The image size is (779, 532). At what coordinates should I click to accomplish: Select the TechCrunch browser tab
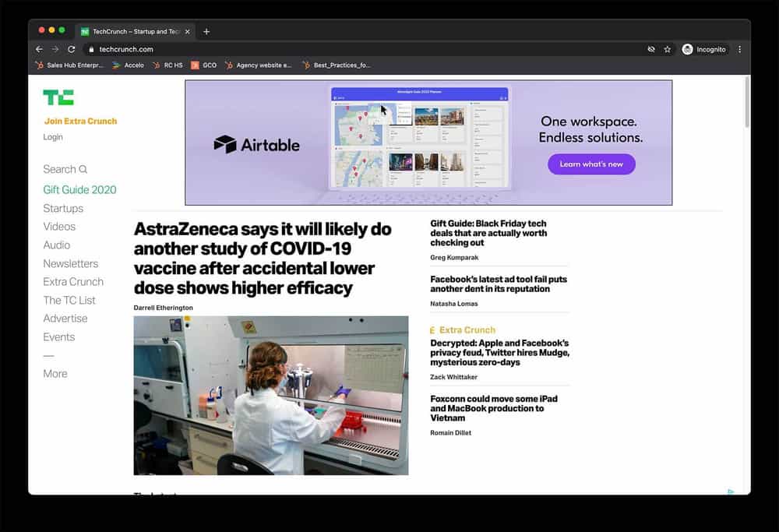[135, 31]
